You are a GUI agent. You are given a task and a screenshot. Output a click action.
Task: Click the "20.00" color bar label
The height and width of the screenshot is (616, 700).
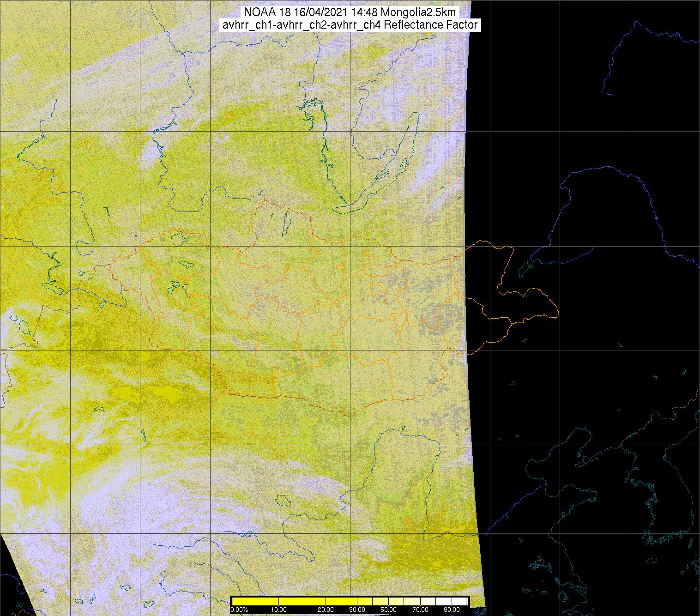tap(326, 610)
